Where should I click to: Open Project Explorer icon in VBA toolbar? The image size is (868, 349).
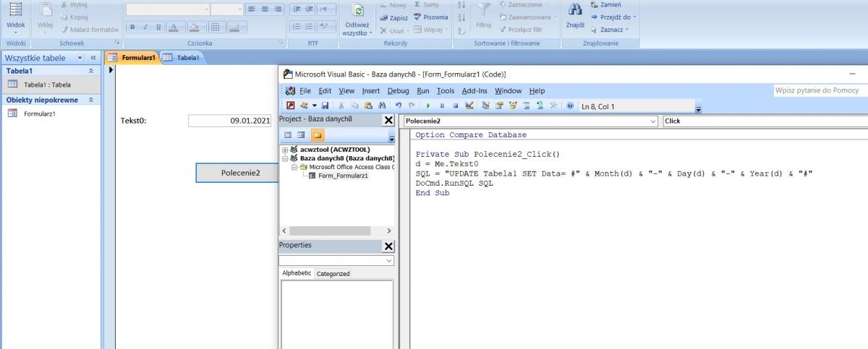tap(486, 105)
